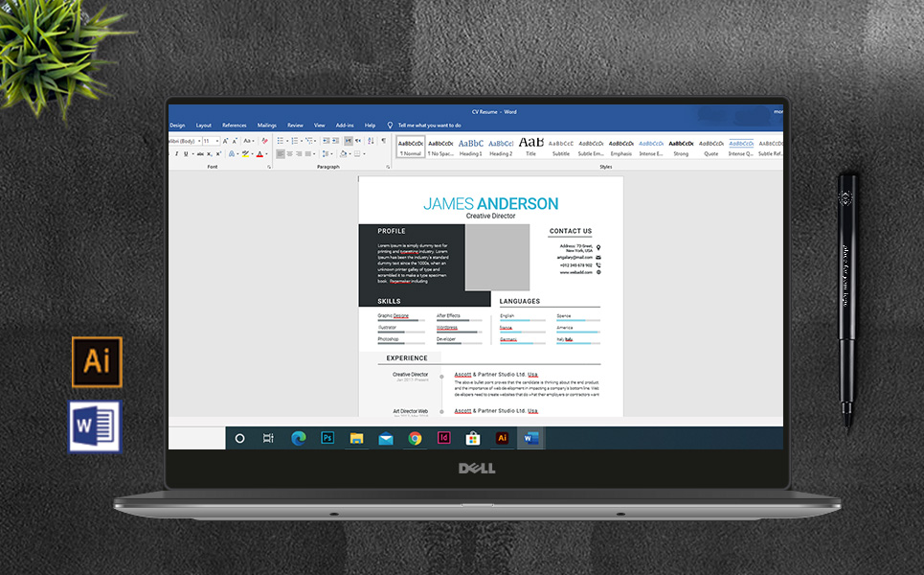This screenshot has height=575, width=924.
Task: Click the Increase Indent icon
Action: tap(335, 141)
